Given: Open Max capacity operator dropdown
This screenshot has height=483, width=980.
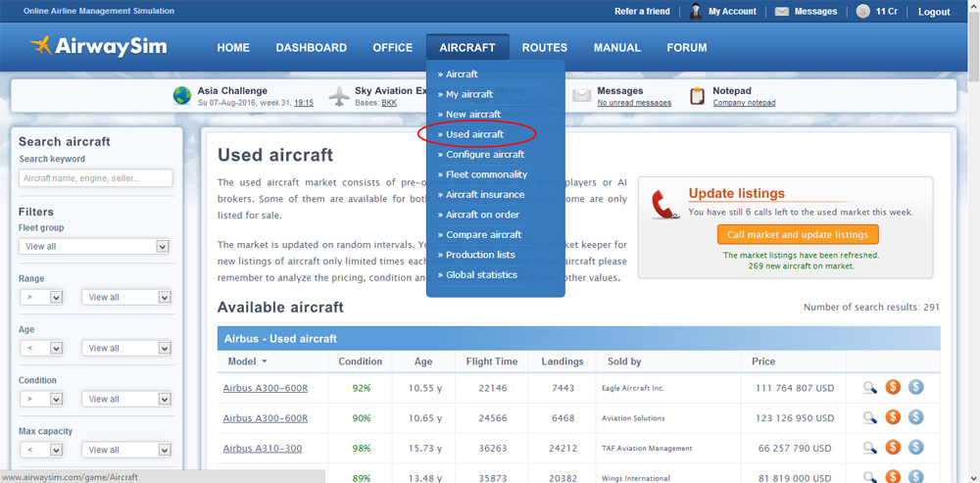Looking at the screenshot, I should (x=41, y=450).
